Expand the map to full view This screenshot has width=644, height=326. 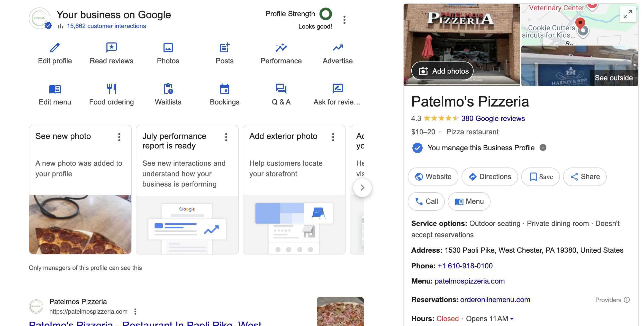pos(628,14)
